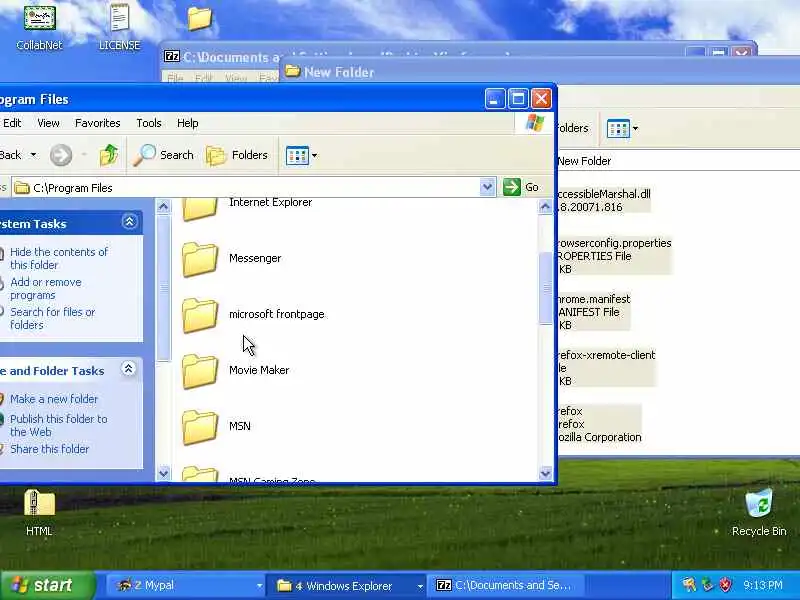Collapse the System Tasks panel
This screenshot has height=600, width=800.
tap(129, 222)
